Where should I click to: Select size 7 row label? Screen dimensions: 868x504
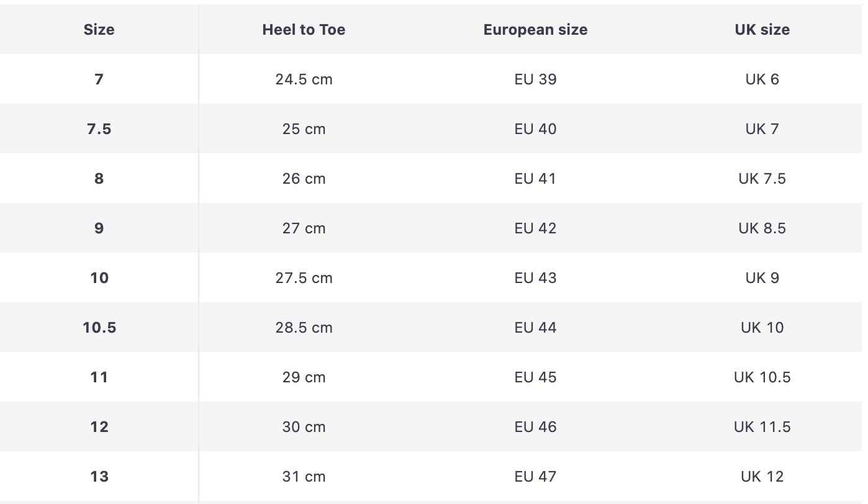[99, 79]
